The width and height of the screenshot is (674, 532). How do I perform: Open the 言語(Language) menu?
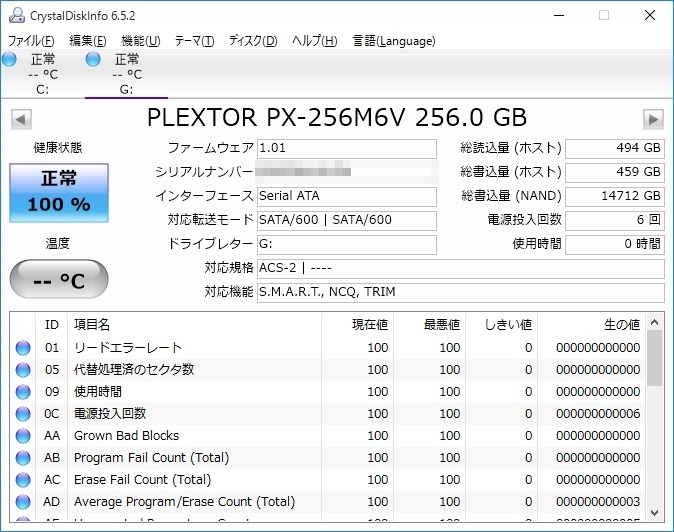coord(393,41)
